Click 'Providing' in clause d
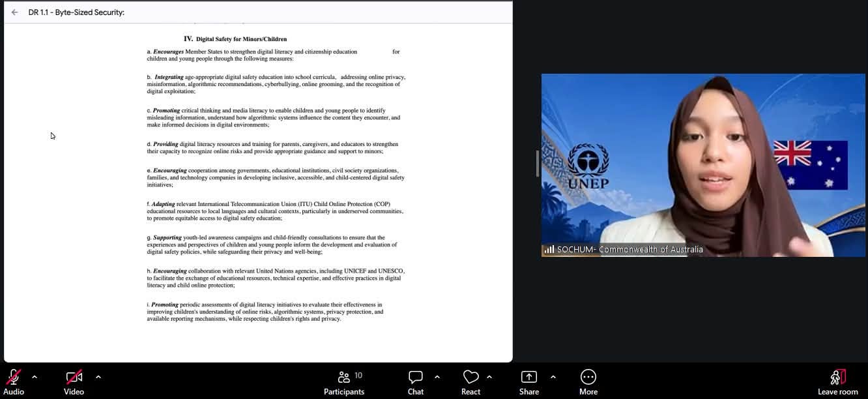Image resolution: width=868 pixels, height=399 pixels. pyautogui.click(x=166, y=144)
